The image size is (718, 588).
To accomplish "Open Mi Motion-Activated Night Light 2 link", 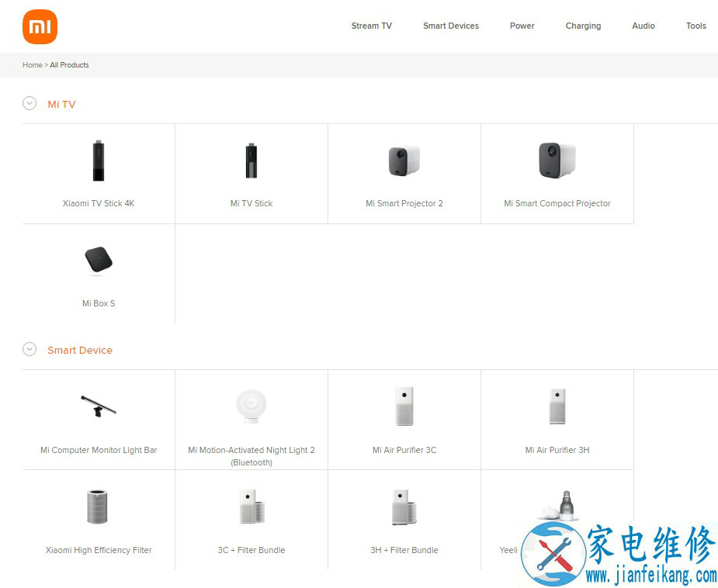I will click(x=251, y=456).
